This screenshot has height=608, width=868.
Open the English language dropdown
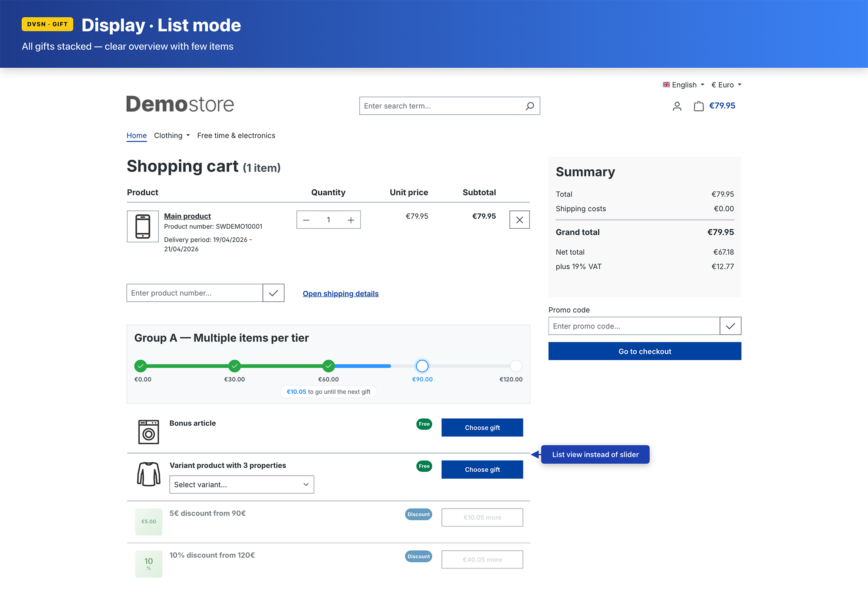(684, 85)
